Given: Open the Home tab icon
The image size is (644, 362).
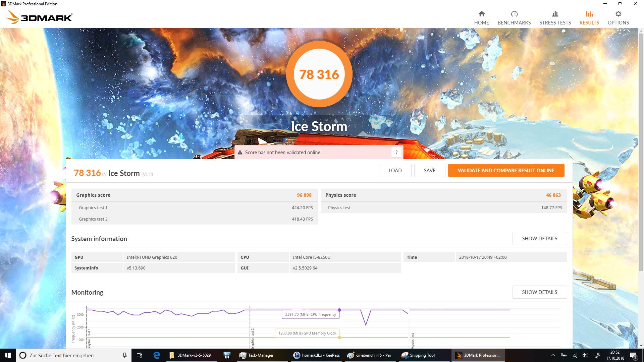Looking at the screenshot, I should click(481, 14).
